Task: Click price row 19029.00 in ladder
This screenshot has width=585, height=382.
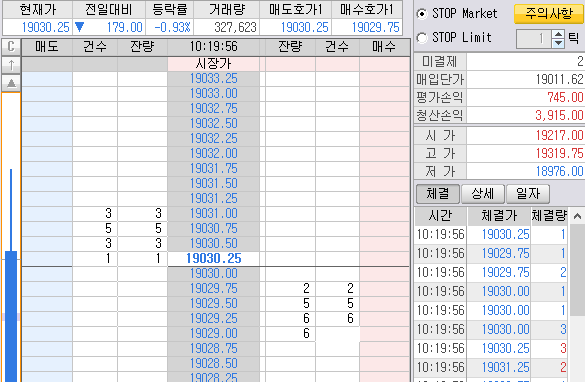Action: 213,333
